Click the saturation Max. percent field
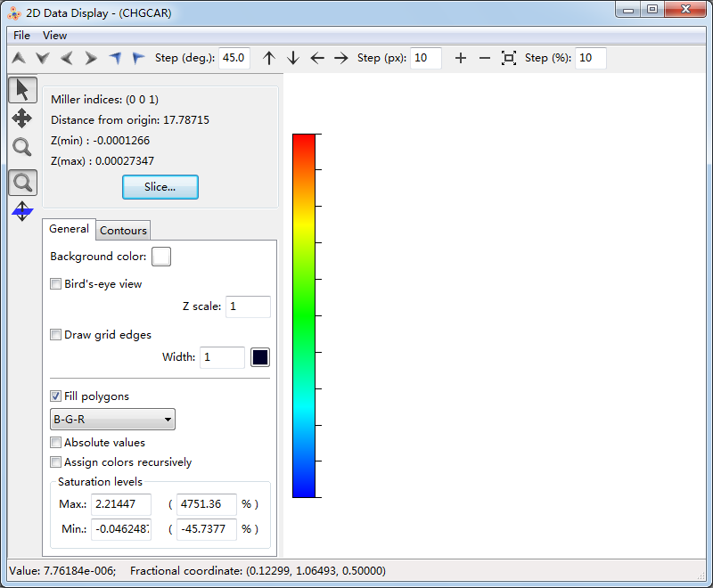 (x=207, y=504)
